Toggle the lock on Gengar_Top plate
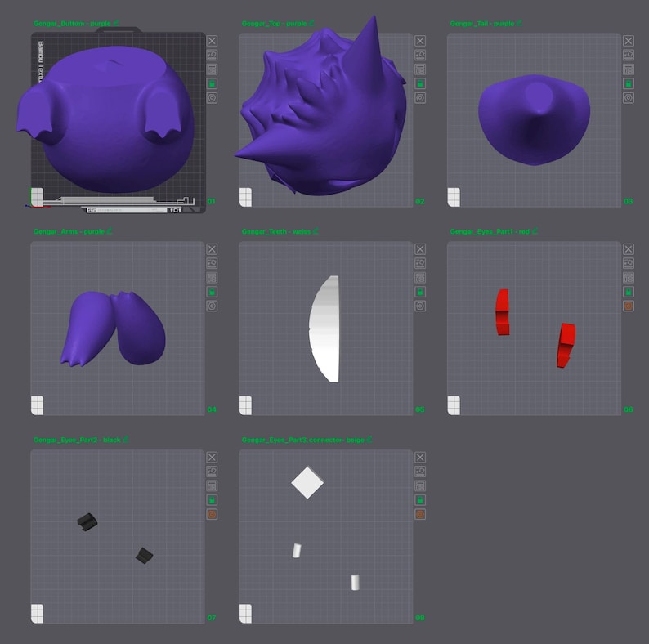 (x=420, y=83)
